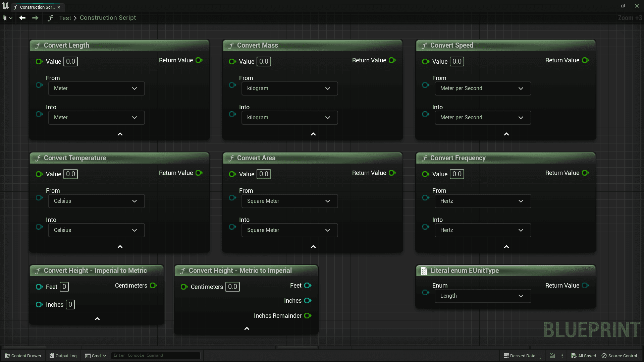Open Convert Temperature Into Celsius dropdown
The image size is (644, 362).
click(x=96, y=230)
